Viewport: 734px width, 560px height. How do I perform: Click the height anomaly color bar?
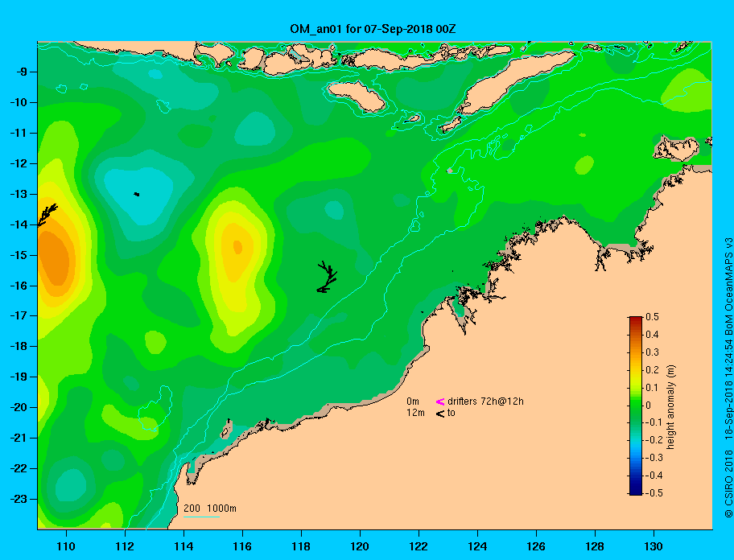[636, 406]
